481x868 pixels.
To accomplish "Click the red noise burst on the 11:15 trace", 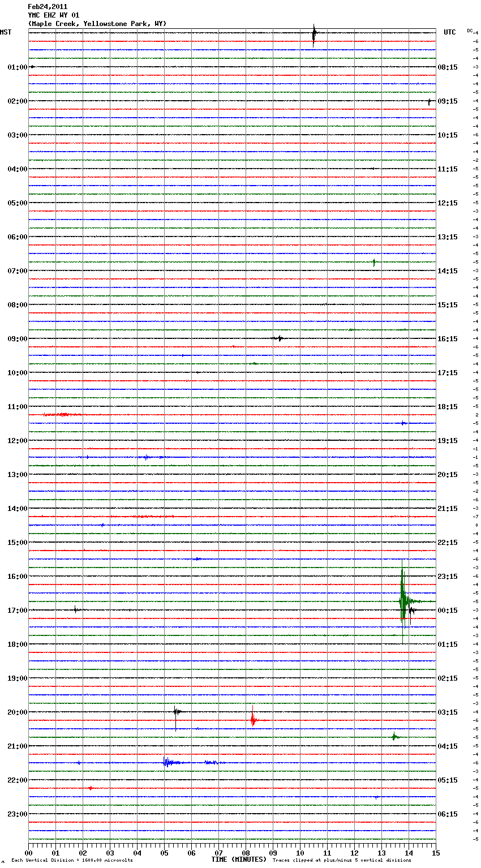I will pyautogui.click(x=62, y=415).
